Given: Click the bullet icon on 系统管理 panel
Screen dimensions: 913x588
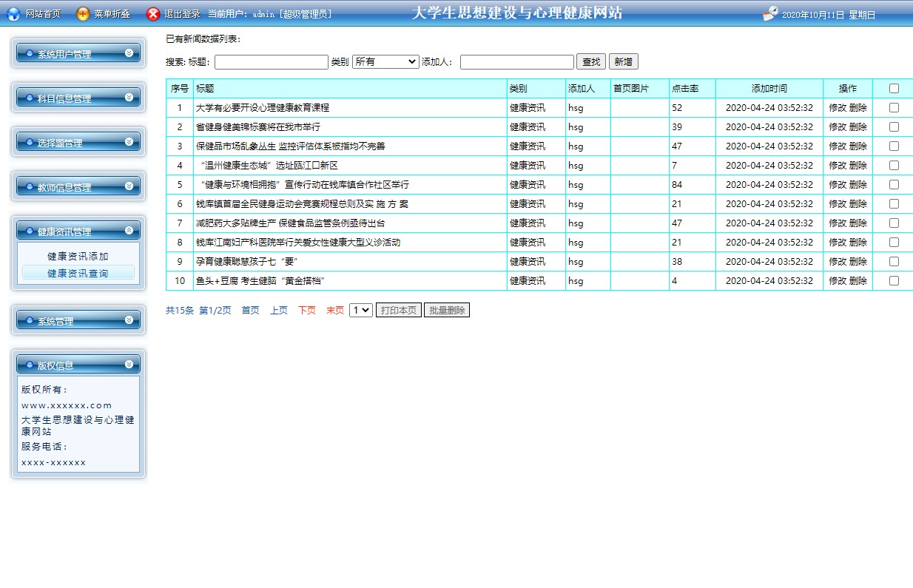Looking at the screenshot, I should [30, 321].
